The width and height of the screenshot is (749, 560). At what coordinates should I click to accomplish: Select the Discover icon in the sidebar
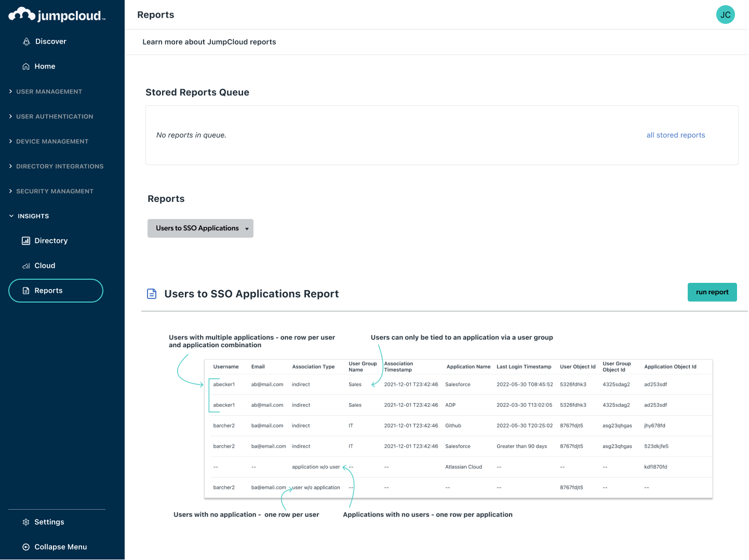point(26,41)
